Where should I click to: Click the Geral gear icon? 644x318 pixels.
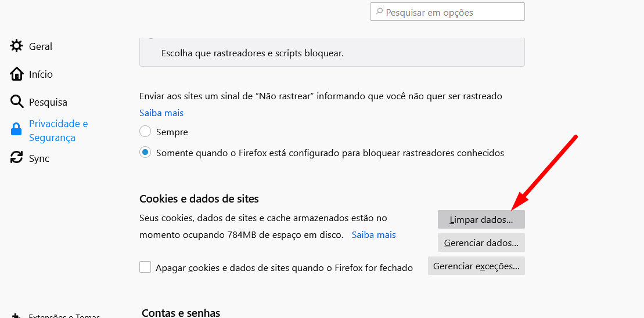[x=17, y=46]
